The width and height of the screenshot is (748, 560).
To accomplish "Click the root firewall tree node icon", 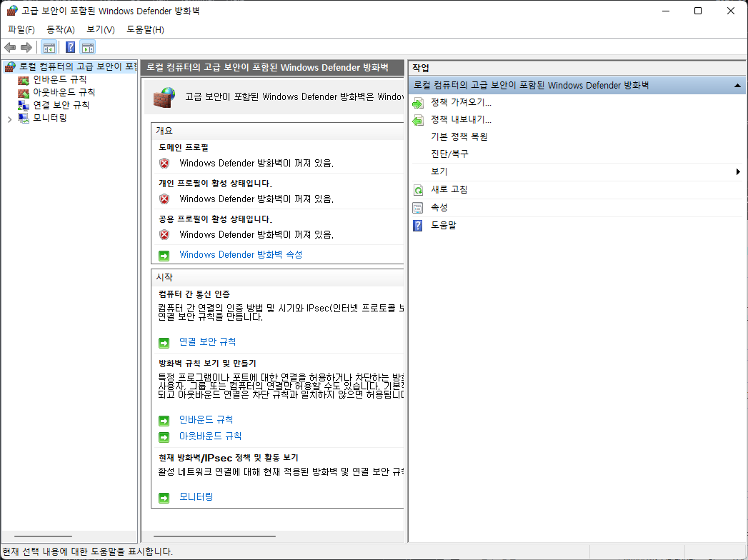I will [10, 66].
